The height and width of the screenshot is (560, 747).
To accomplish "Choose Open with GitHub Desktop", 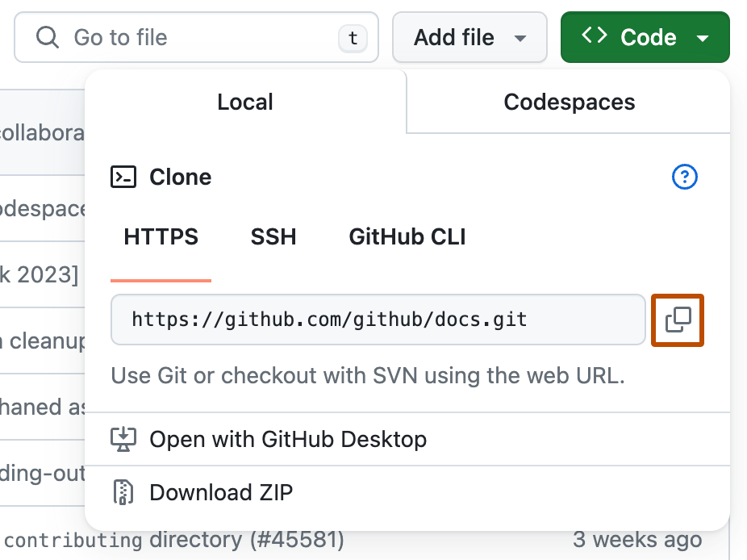I will 287,438.
